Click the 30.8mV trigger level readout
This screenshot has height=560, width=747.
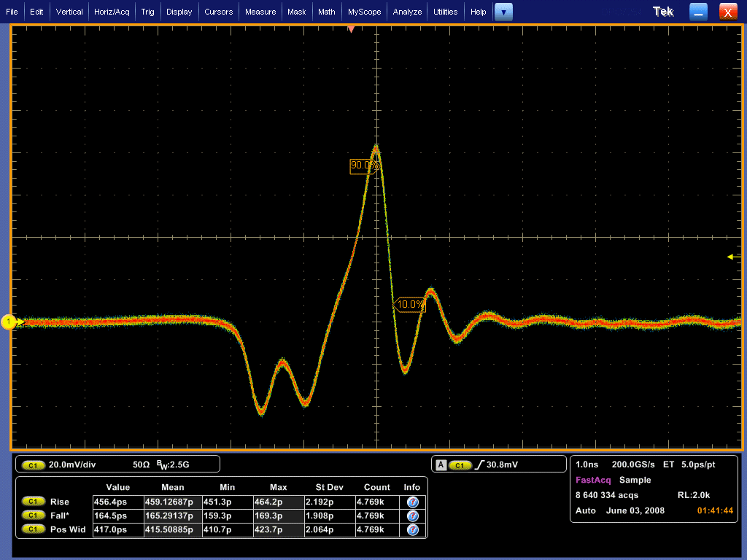coord(502,464)
